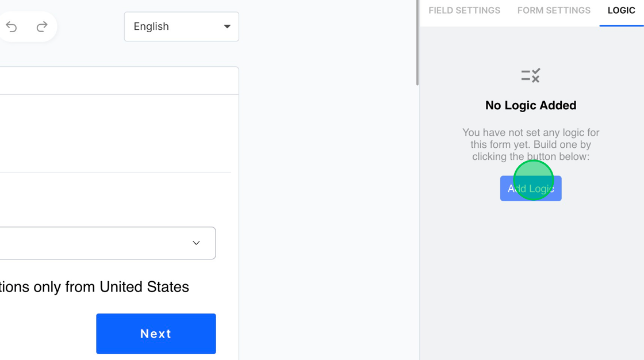Screen dimensions: 644x360
Task: Click the undo arrow icon
Action: pyautogui.click(x=11, y=26)
